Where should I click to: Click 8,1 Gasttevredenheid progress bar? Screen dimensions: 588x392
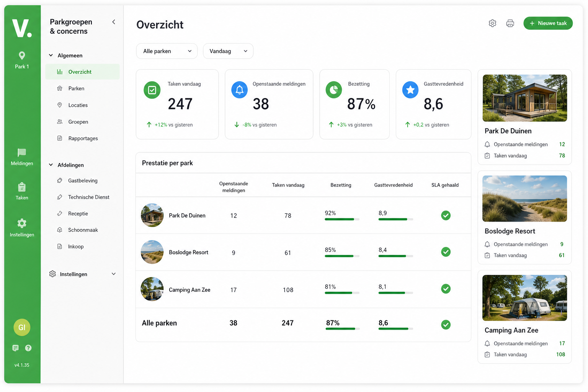point(395,293)
